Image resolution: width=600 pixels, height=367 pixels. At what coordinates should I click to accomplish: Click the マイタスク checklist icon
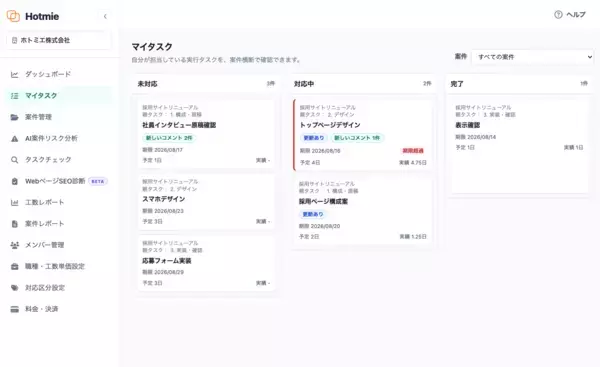point(15,96)
